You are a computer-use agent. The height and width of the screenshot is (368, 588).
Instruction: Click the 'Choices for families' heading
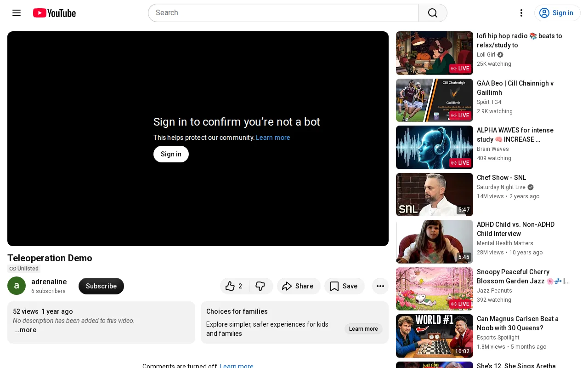click(x=237, y=311)
